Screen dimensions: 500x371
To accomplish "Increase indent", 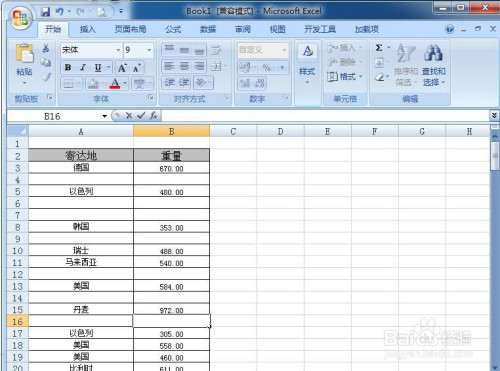I will point(184,82).
